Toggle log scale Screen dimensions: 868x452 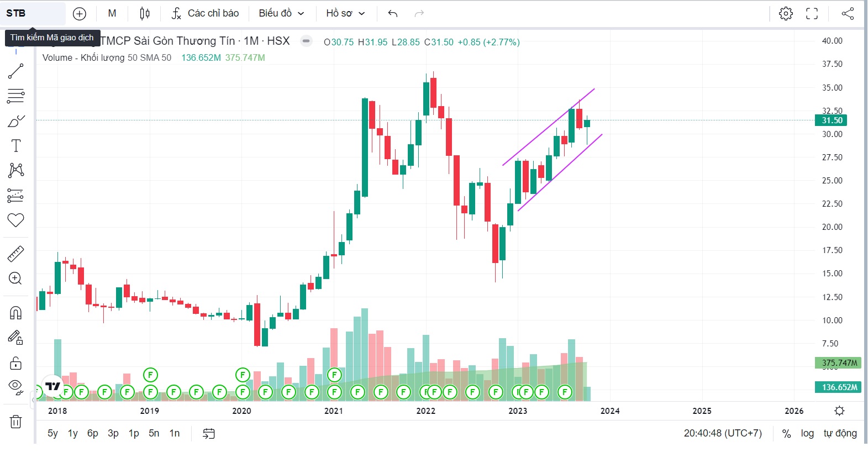[807, 433]
